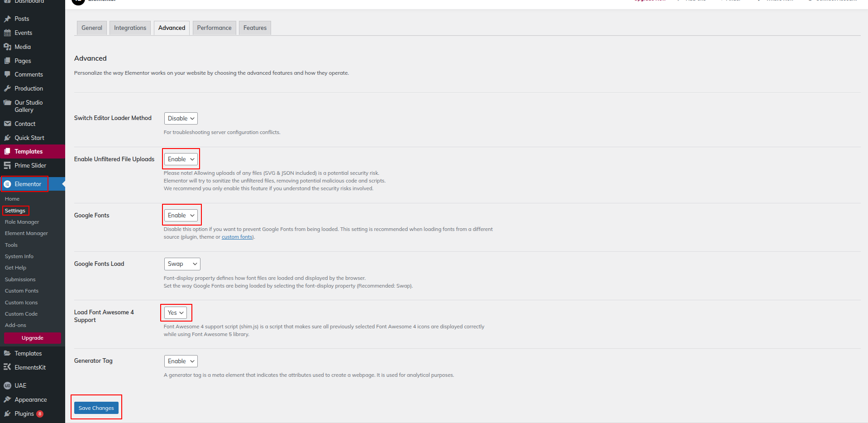This screenshot has width=868, height=423.
Task: Click the Upgrade button in sidebar
Action: 33,338
